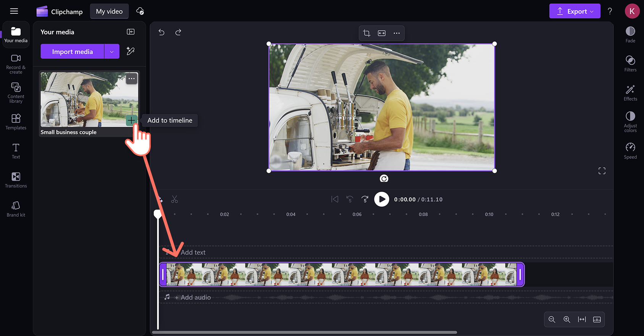Enter fullscreen preview mode

click(602, 171)
